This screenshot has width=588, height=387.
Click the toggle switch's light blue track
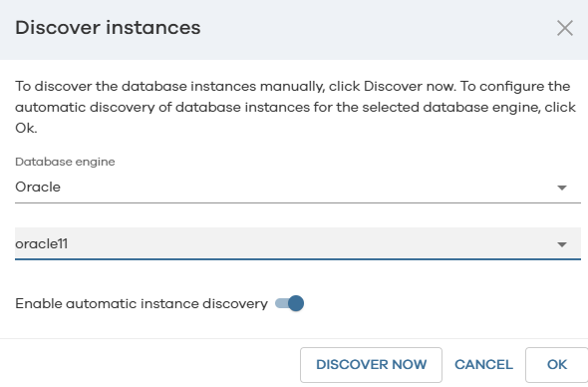click(x=281, y=303)
